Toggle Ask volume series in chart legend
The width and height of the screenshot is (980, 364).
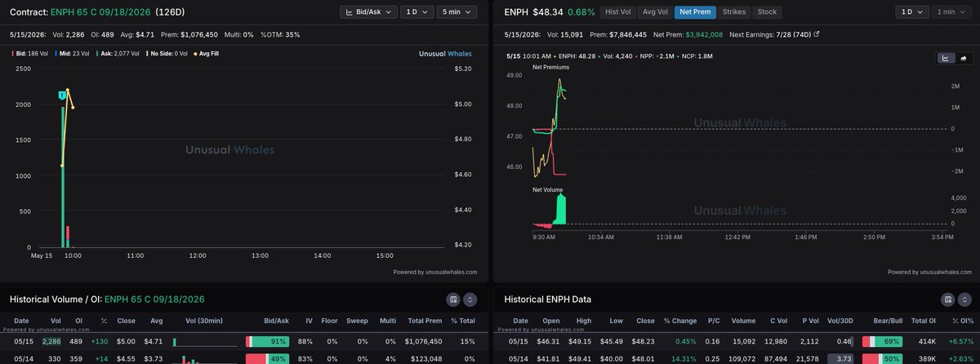(119, 53)
